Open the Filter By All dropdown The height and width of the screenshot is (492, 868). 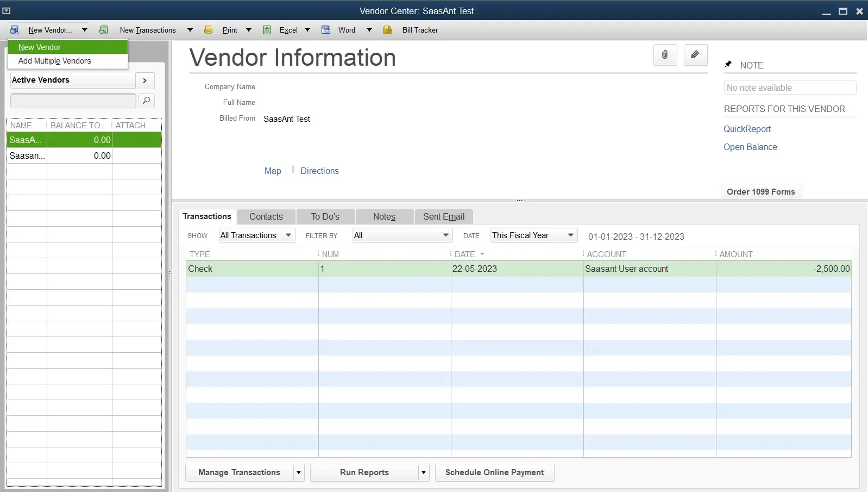point(402,235)
